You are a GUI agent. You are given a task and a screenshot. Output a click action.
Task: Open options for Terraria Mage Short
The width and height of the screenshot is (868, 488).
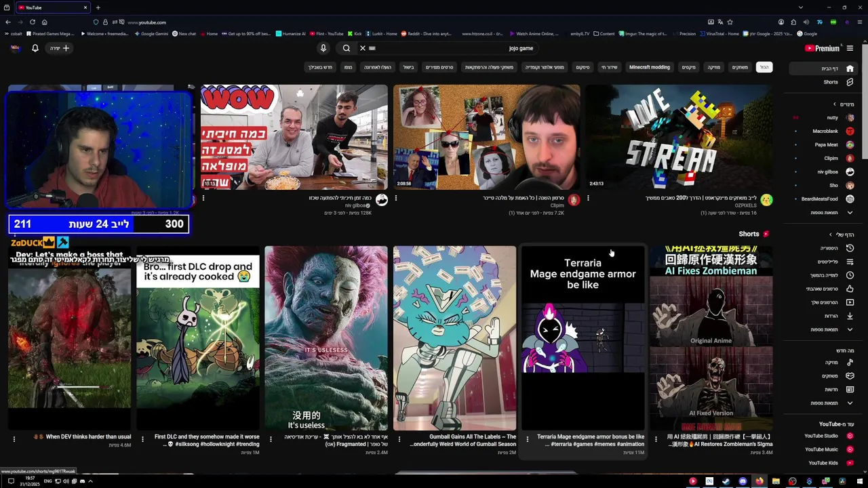tap(527, 439)
